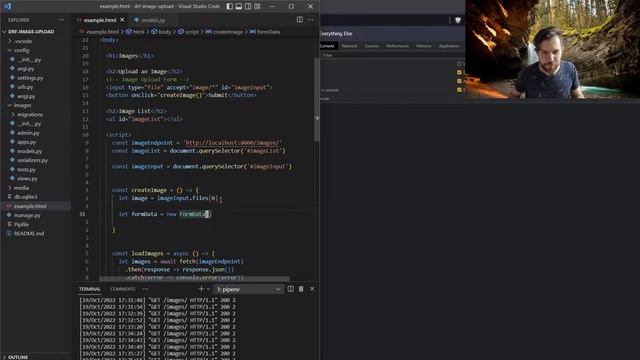Image resolution: width=640 pixels, height=360 pixels.
Task: Click the editor horizontal scrollbar
Action: pos(194,279)
